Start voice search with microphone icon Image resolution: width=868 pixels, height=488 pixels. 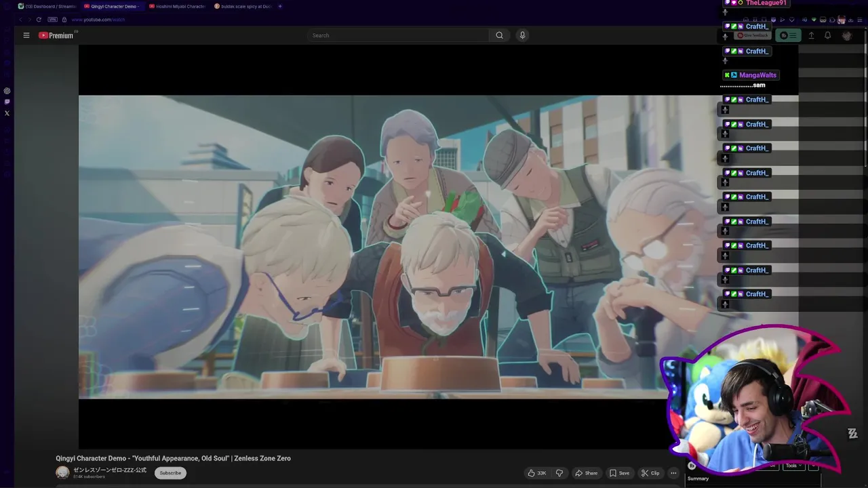pyautogui.click(x=522, y=35)
